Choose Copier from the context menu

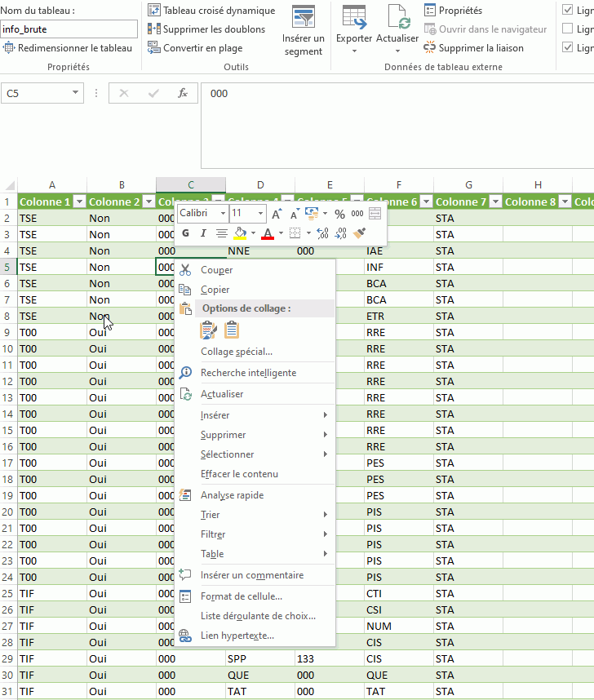click(215, 290)
